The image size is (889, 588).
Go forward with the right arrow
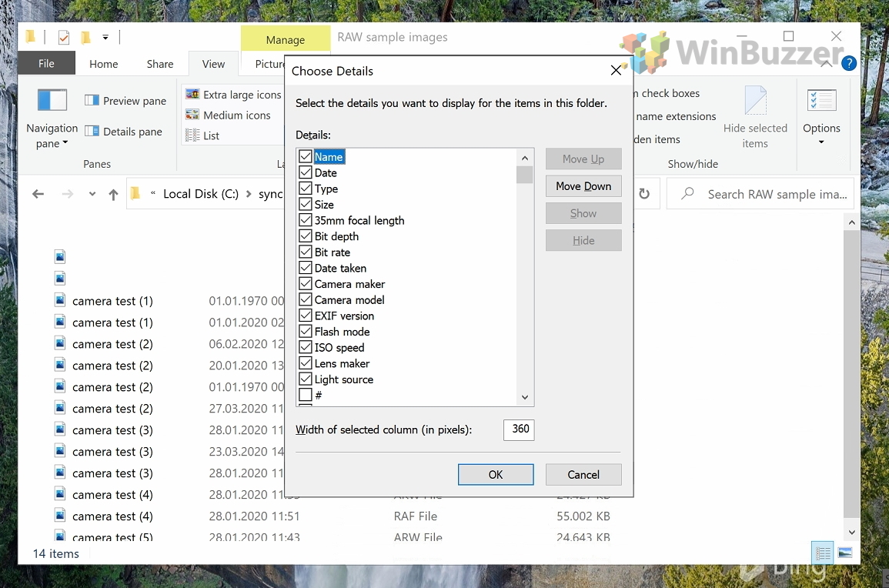[68, 194]
